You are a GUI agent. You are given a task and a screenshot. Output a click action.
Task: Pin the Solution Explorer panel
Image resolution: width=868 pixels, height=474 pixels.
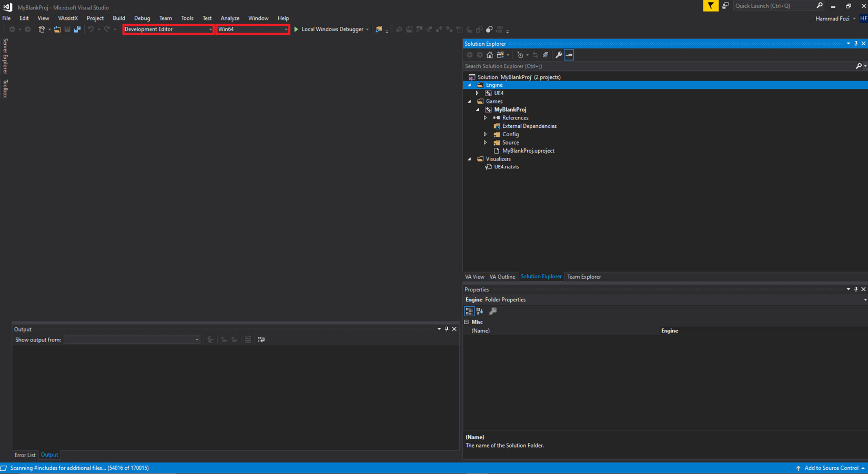pos(856,44)
